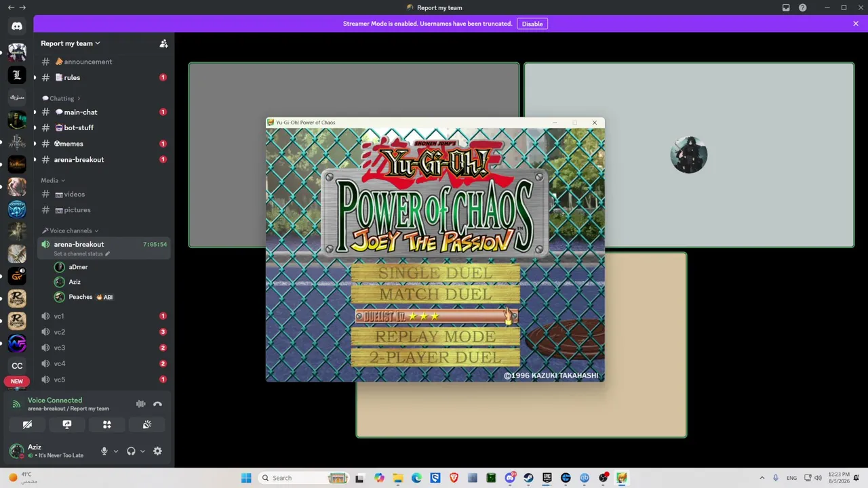The height and width of the screenshot is (488, 868).
Task: Go forward using the title bar arrow
Action: coord(23,7)
